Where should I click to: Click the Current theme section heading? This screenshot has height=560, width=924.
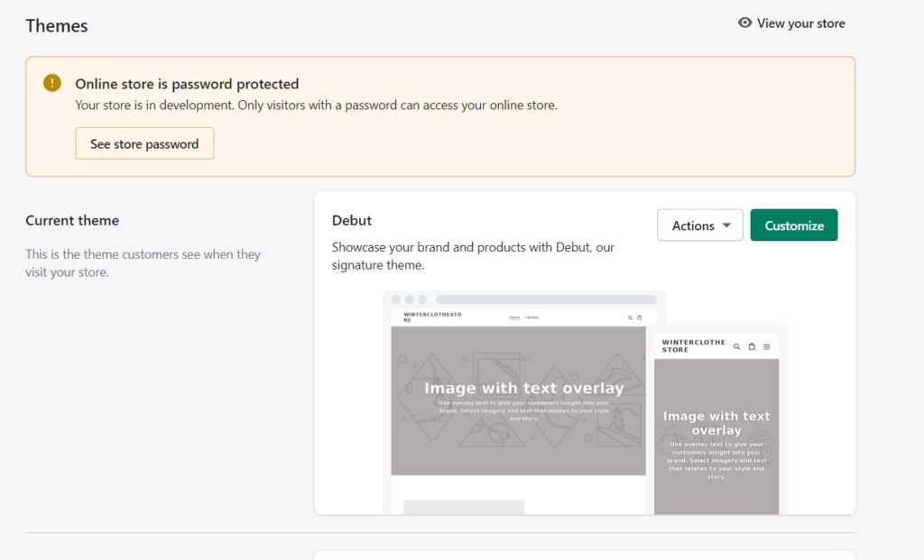72,220
